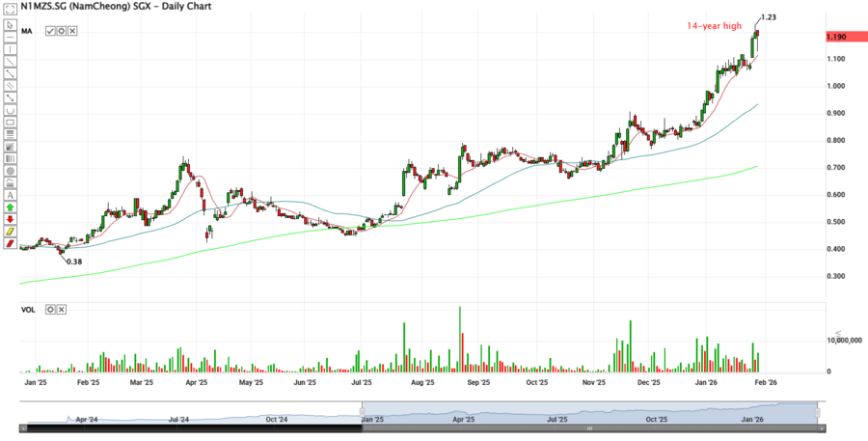This screenshot has height=441, width=868.
Task: Select the vertical line drawing tool
Action: click(10, 47)
